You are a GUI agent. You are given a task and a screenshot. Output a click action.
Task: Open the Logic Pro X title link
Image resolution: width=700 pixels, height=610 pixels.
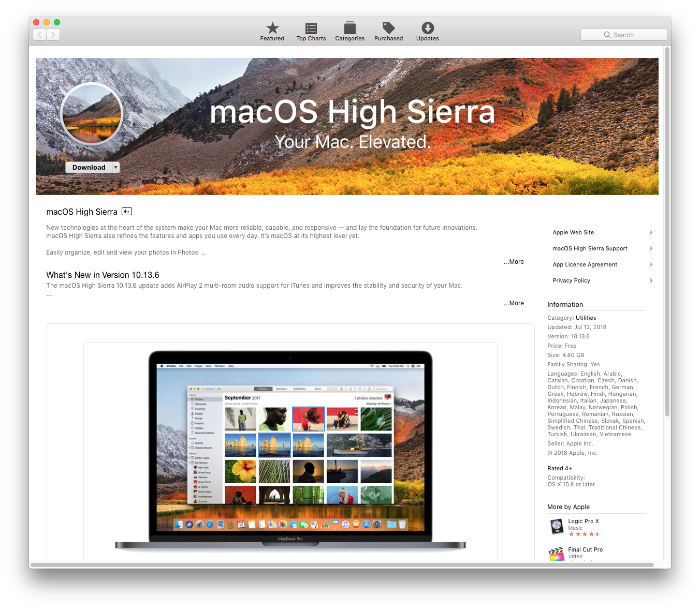coord(584,521)
